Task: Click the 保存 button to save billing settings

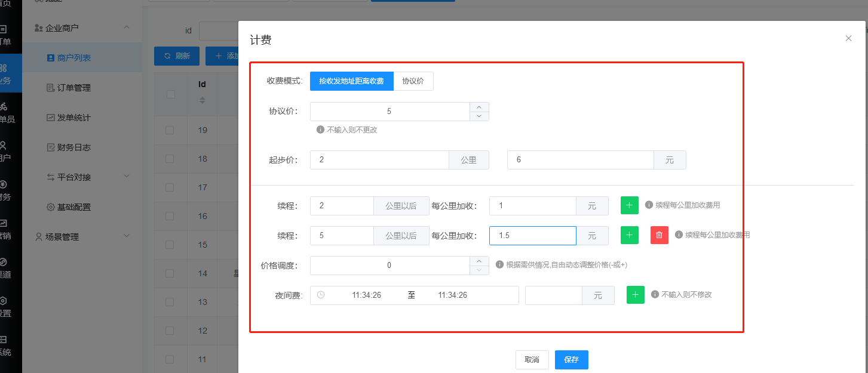Action: 571,360
